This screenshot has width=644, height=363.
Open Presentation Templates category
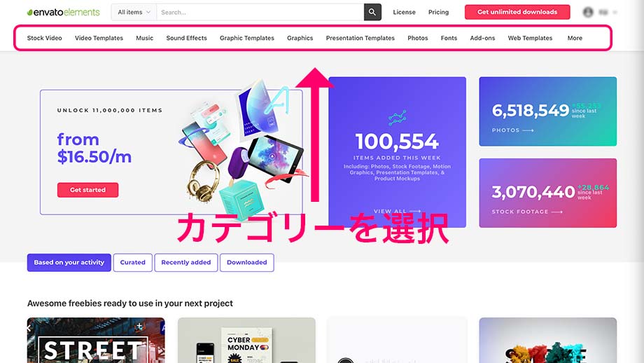[x=360, y=38]
